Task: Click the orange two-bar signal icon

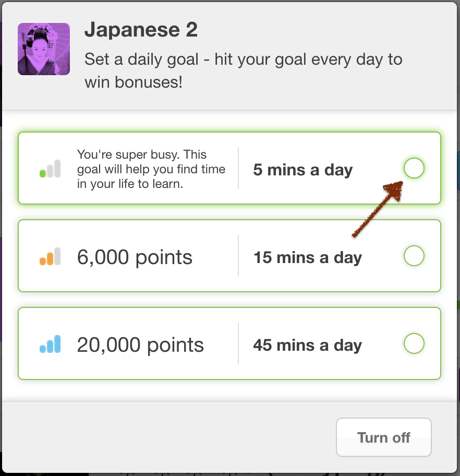Action: [x=50, y=256]
